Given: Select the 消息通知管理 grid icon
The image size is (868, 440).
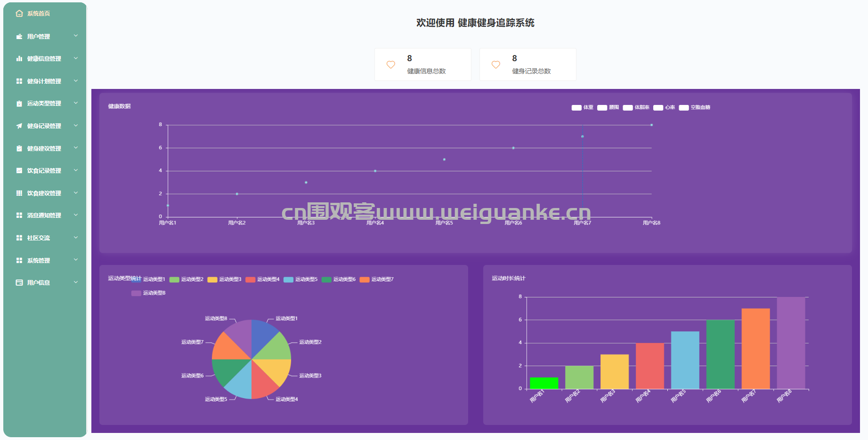Looking at the screenshot, I should coord(19,215).
